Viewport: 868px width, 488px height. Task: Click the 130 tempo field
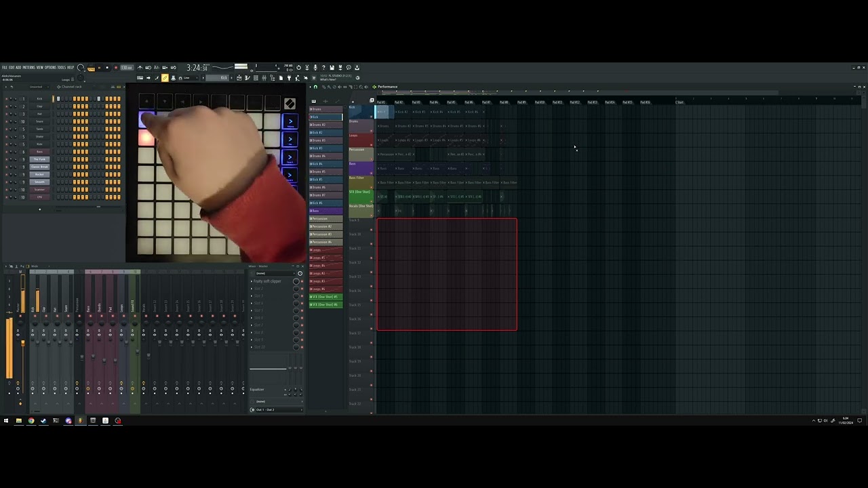click(x=126, y=67)
